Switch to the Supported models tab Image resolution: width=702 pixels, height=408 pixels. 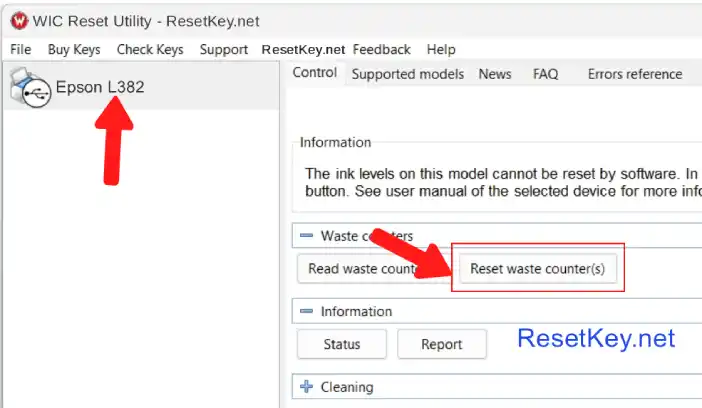[407, 74]
